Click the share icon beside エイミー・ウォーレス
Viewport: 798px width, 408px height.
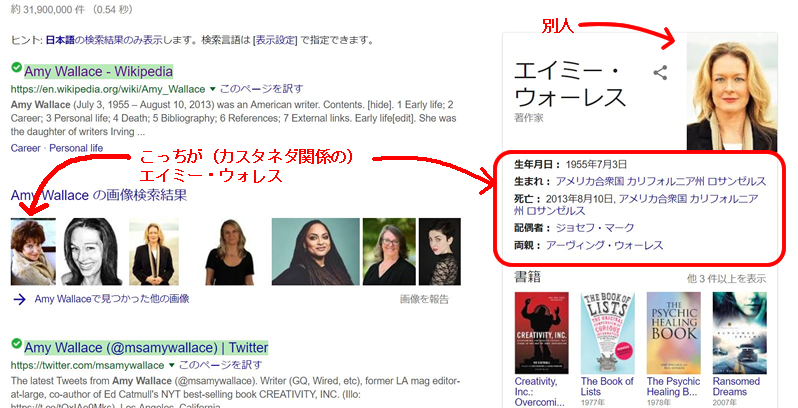(660, 73)
